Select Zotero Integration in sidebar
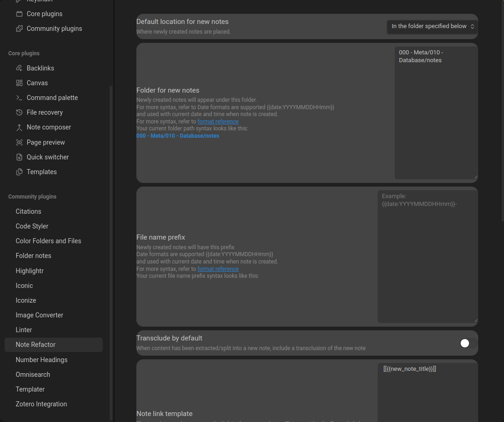The image size is (504, 422). [x=41, y=404]
